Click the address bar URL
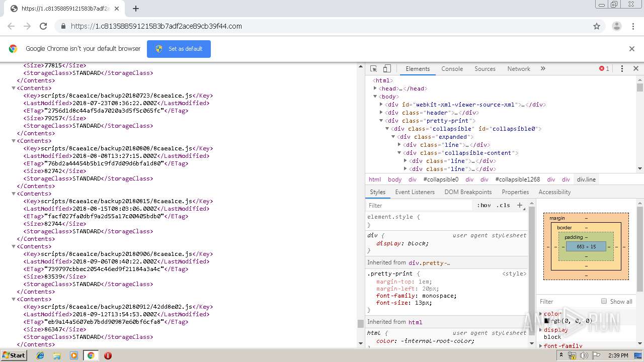644x362 pixels. tap(156, 26)
